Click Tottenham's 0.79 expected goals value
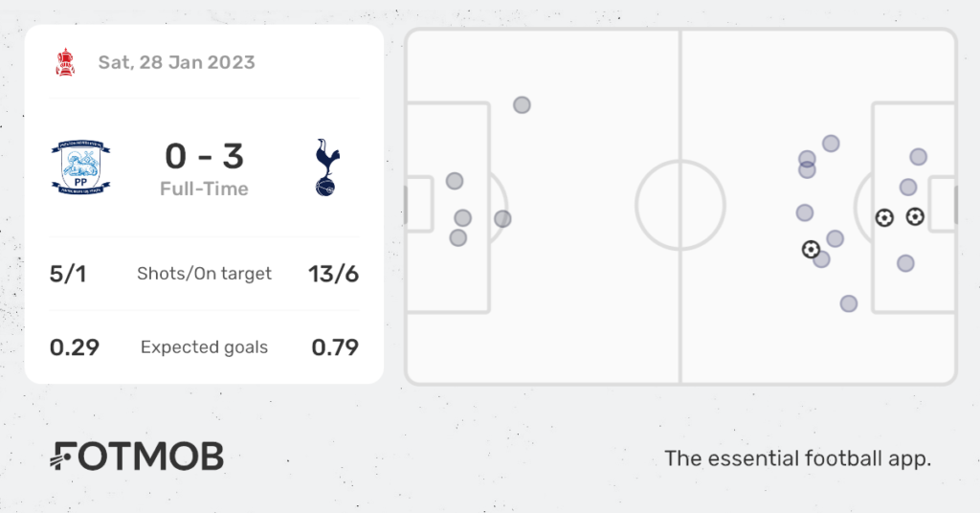The height and width of the screenshot is (513, 980). click(x=335, y=347)
